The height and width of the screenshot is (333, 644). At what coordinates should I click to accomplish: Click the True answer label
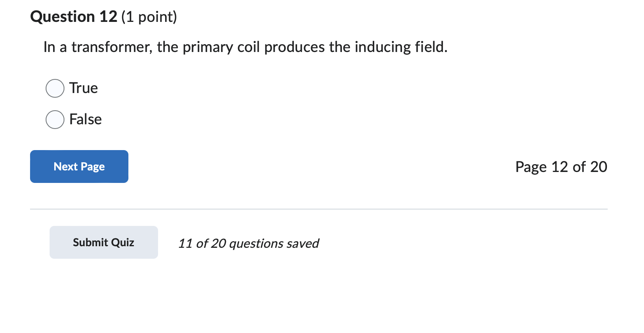[x=83, y=88]
